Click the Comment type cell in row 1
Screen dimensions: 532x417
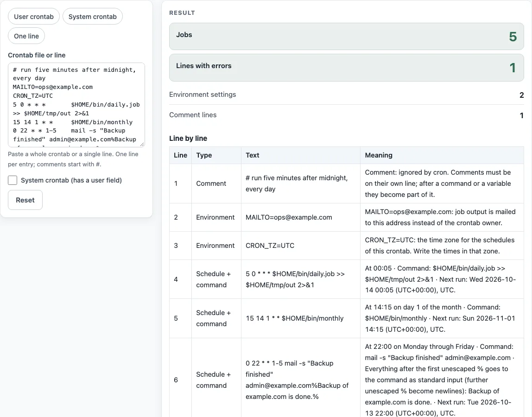click(216, 183)
